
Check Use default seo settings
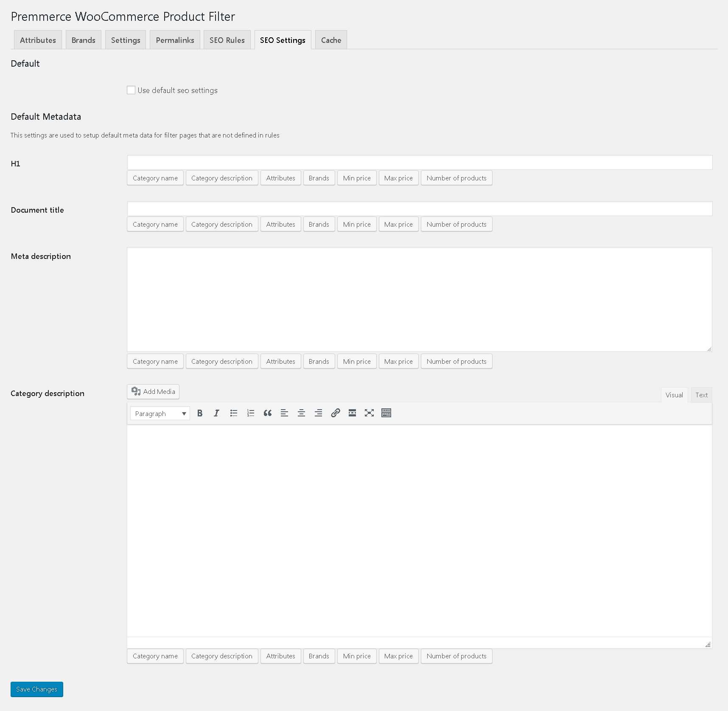(x=131, y=90)
